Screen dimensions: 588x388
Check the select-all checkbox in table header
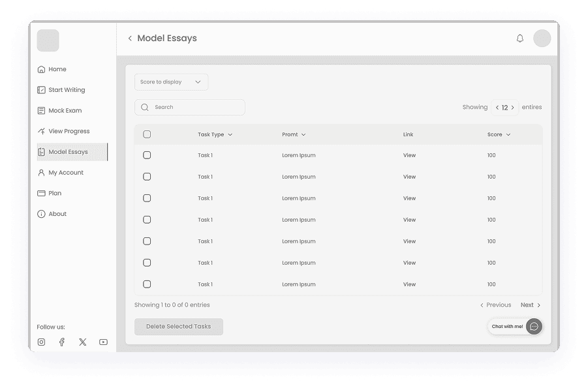[x=147, y=134]
